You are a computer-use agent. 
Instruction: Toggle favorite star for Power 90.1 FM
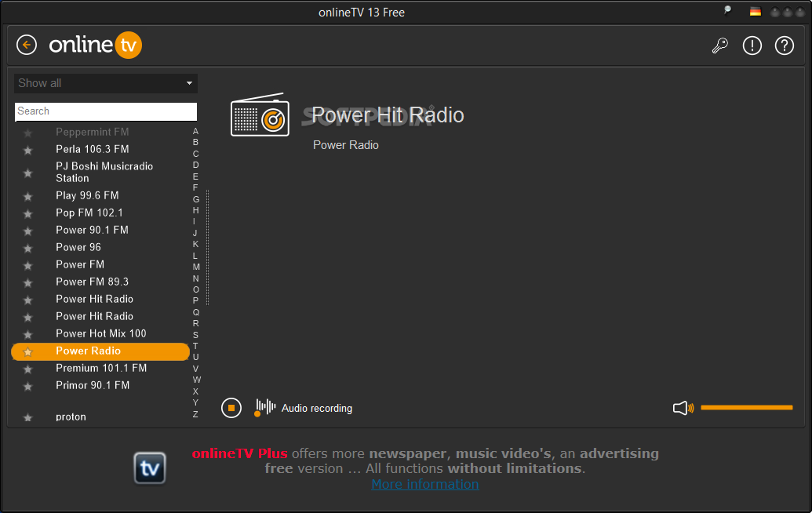[x=28, y=231]
